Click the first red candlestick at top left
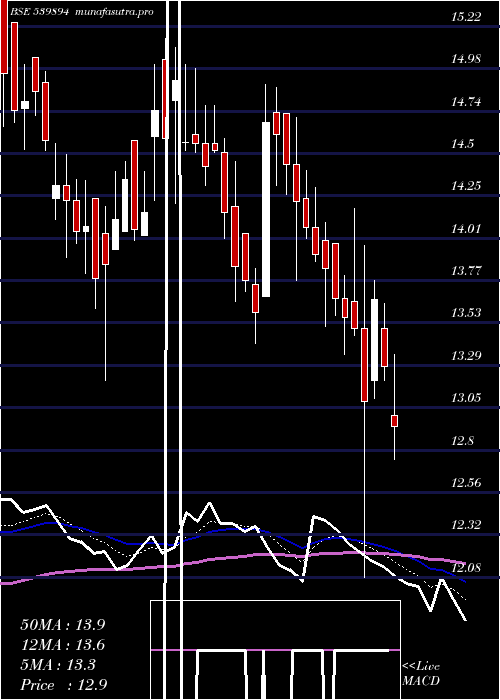Viewport: 500px width, 700px height. pos(4,37)
